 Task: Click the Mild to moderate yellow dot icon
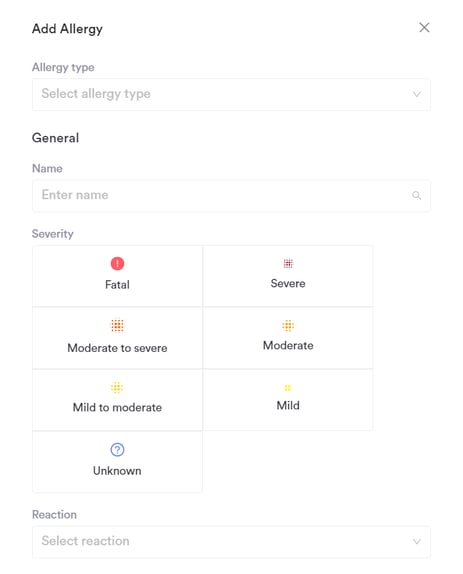click(x=117, y=387)
